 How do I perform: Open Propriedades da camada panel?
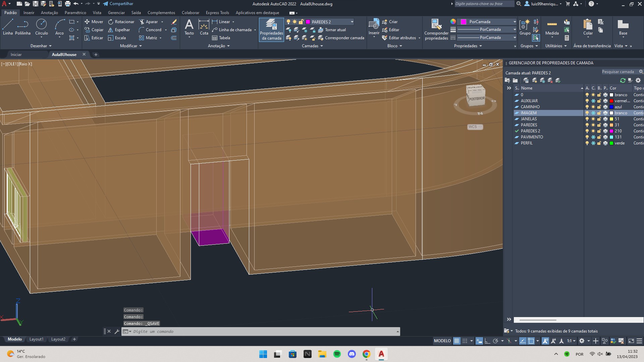(271, 29)
